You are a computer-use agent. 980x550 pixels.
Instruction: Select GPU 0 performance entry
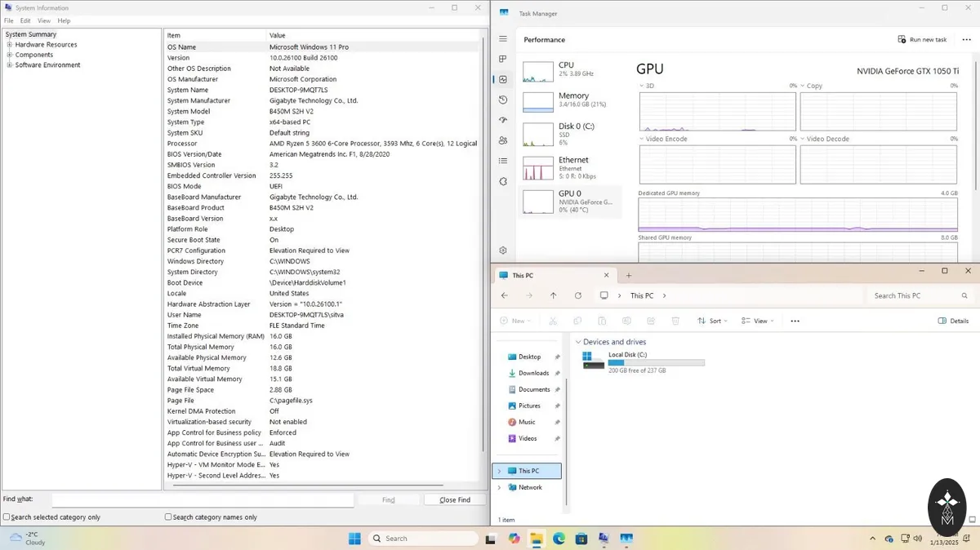pos(569,202)
